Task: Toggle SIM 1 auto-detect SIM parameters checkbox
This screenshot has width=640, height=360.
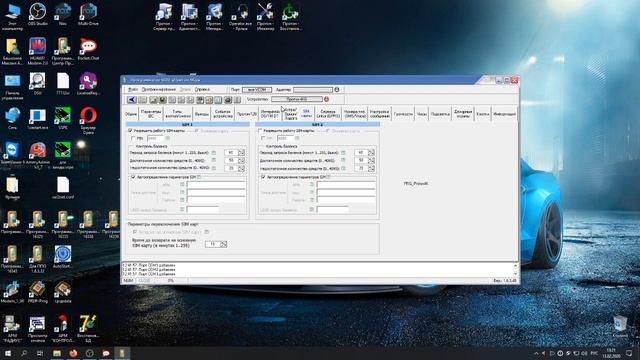Action: tap(133, 177)
